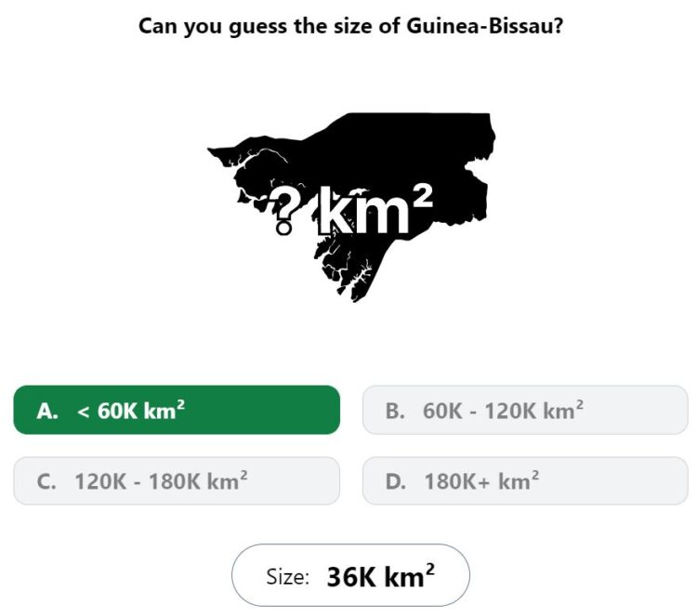Click the letter 'C.' on third answer

coord(46,482)
